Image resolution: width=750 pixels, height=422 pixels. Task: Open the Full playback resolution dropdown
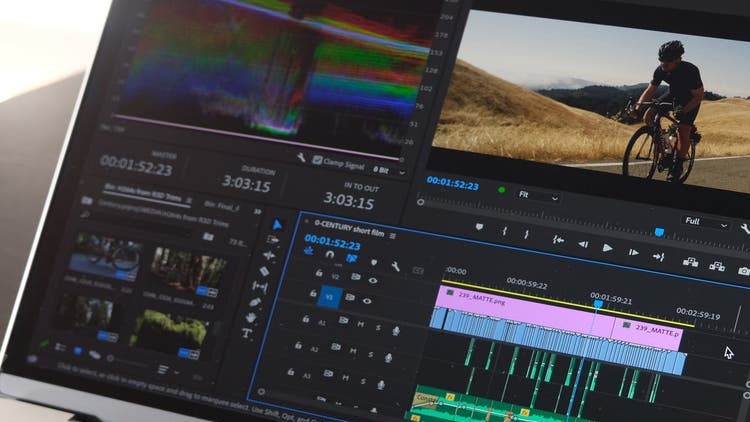tap(705, 221)
